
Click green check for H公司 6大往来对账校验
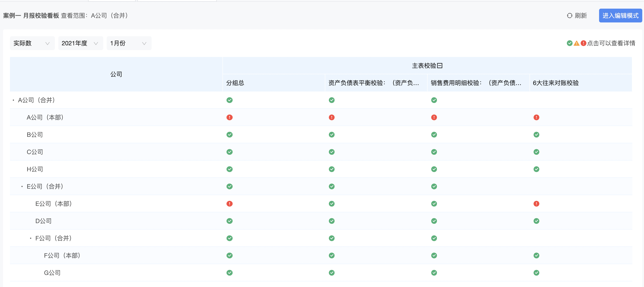[536, 169]
